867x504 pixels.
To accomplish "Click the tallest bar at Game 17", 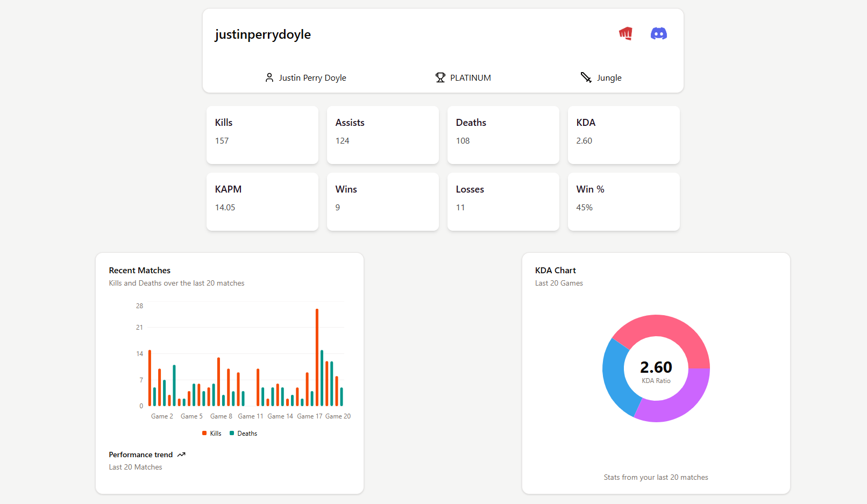I will [317, 355].
